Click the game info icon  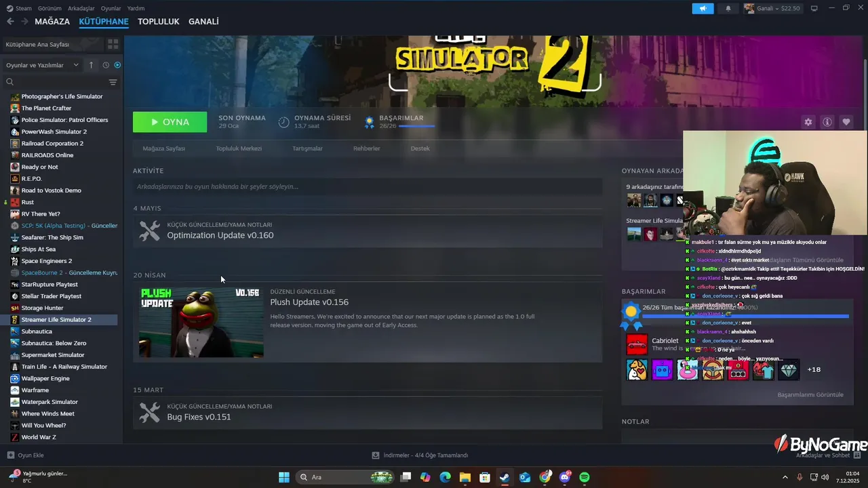[x=827, y=122]
